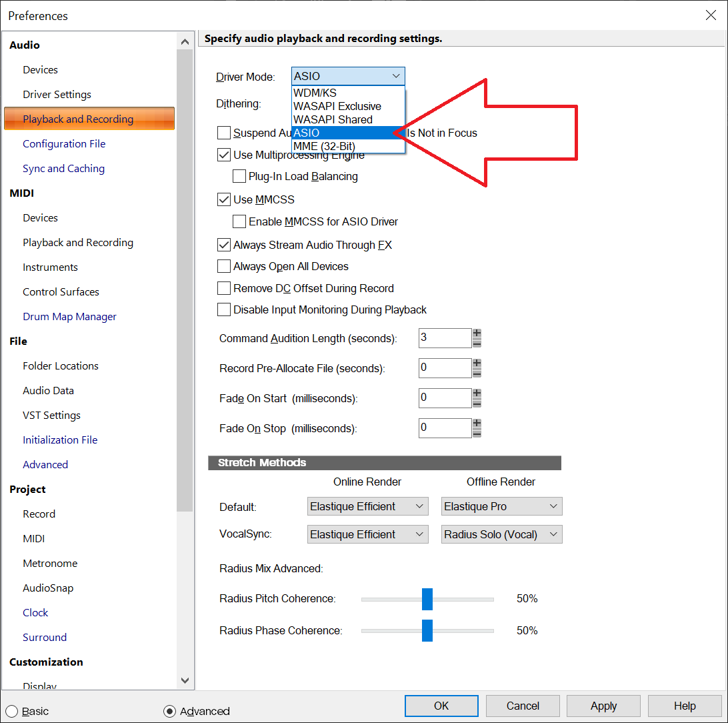Enable Remove DC Offset During Record

[x=224, y=288]
